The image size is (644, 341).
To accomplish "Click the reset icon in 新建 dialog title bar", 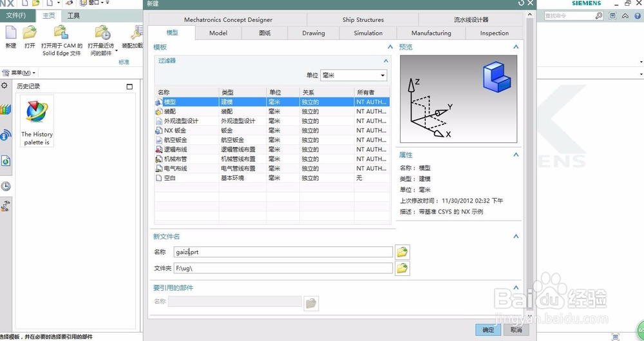I will tap(521, 3).
